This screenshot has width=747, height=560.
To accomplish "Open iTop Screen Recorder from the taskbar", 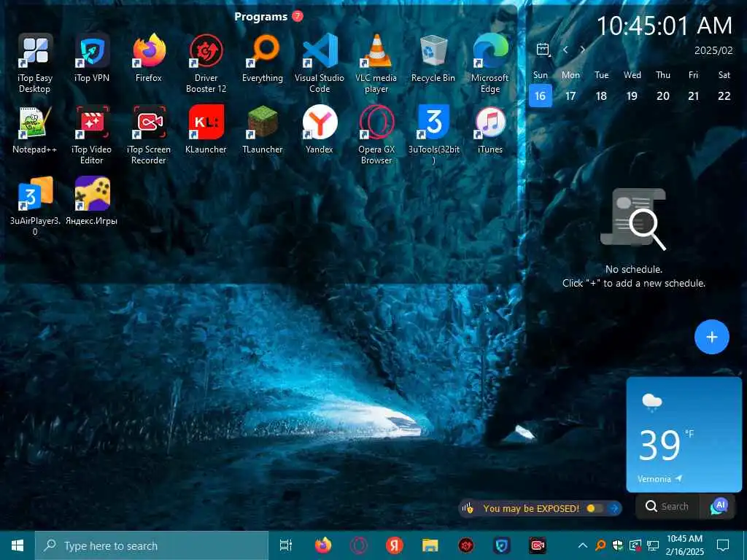I will 538,545.
